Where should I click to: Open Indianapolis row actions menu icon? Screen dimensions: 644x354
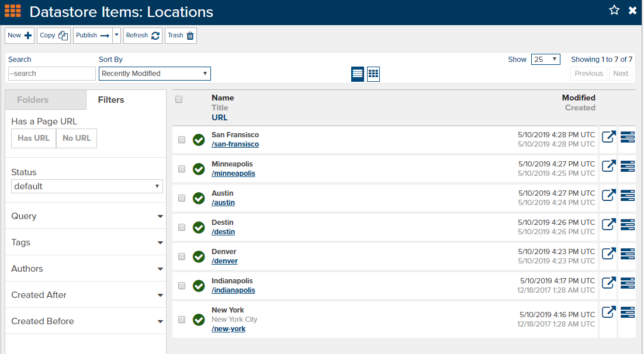tap(628, 283)
